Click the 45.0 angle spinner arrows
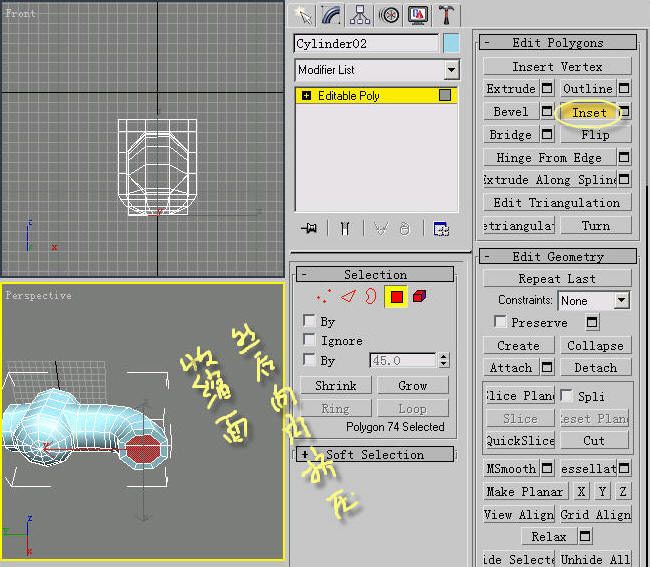Screen dimensions: 650x567 click(x=444, y=360)
